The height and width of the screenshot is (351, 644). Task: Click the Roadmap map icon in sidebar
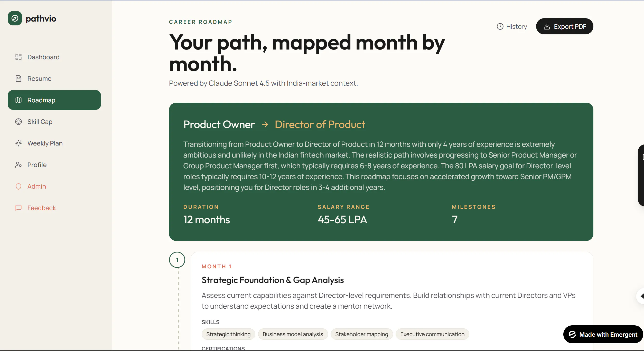pyautogui.click(x=18, y=100)
